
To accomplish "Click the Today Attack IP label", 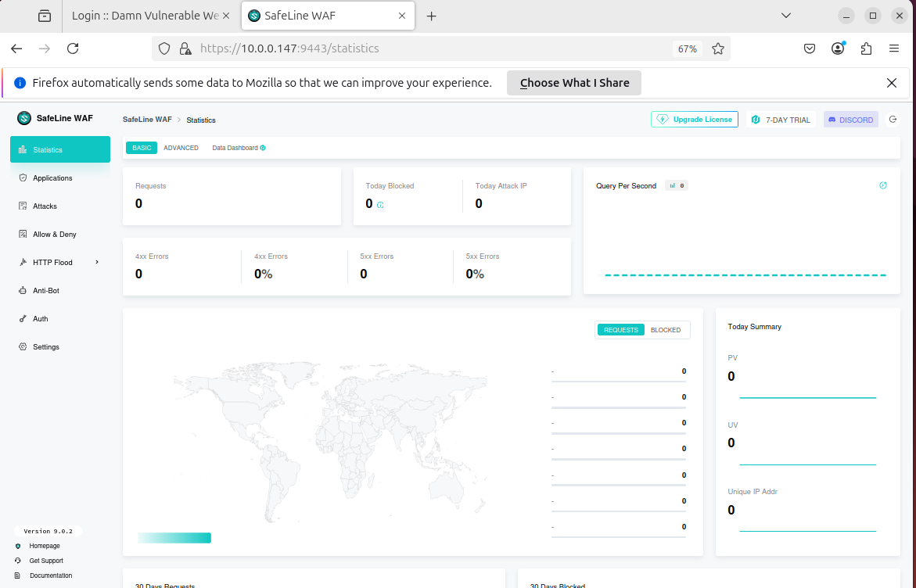I will [501, 185].
